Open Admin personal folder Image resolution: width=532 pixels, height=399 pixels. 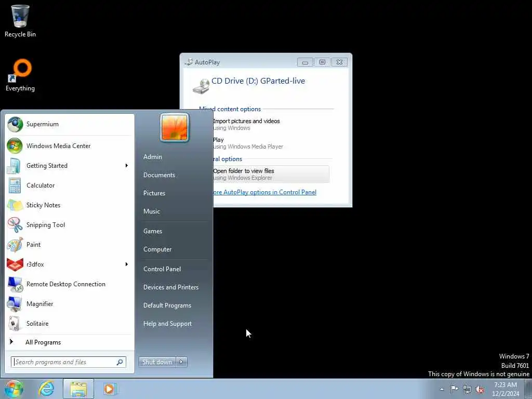[x=153, y=157]
